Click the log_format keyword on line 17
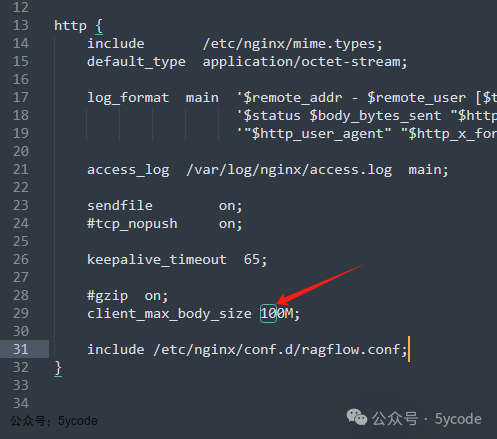Image resolution: width=497 pixels, height=439 pixels. coord(128,98)
